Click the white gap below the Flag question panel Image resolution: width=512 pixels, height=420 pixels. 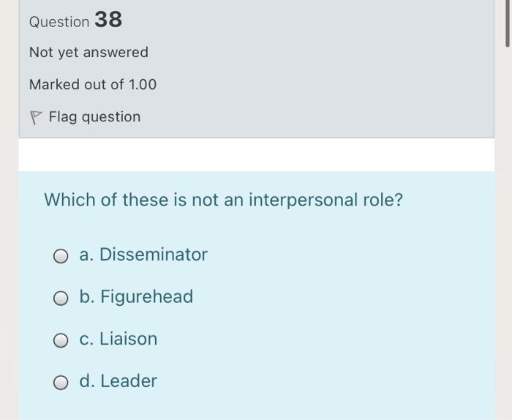256,154
